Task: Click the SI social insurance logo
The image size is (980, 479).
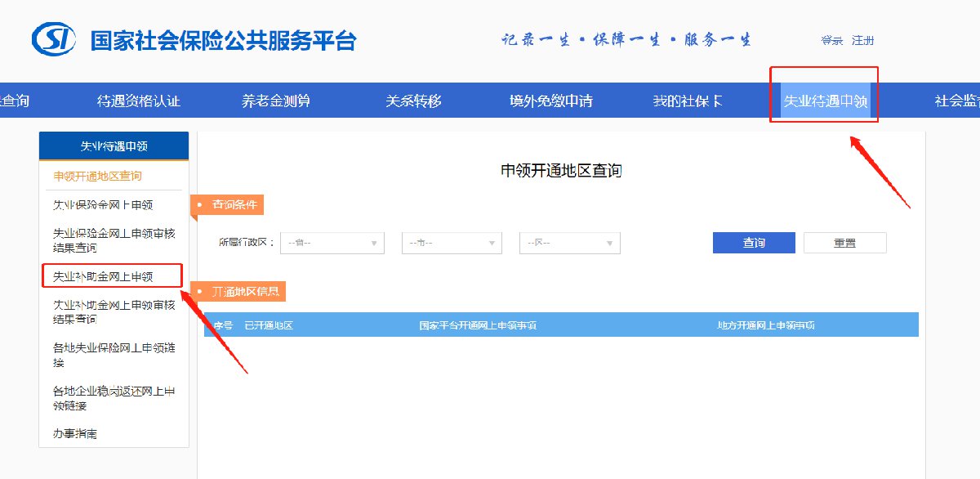Action: pos(54,38)
